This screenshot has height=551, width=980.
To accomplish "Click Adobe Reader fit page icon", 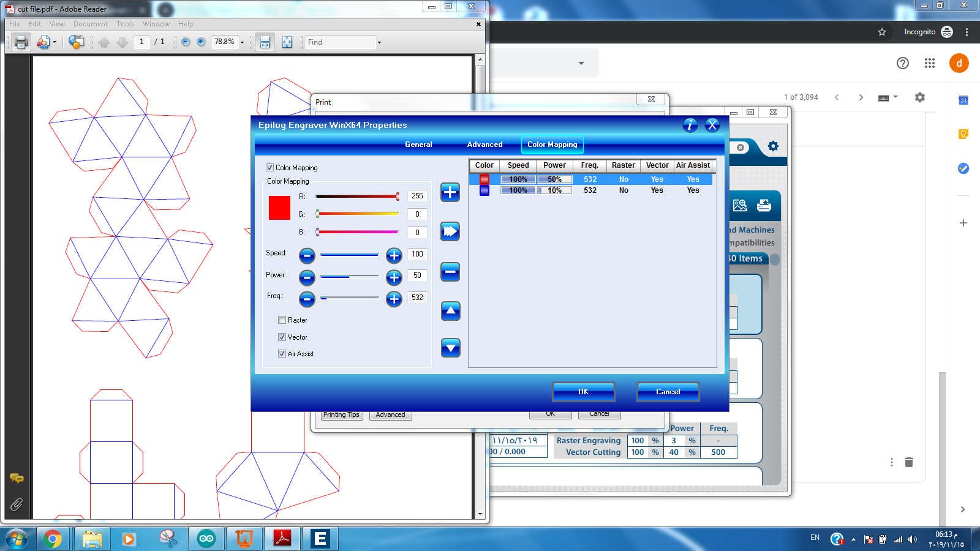I will 287,42.
